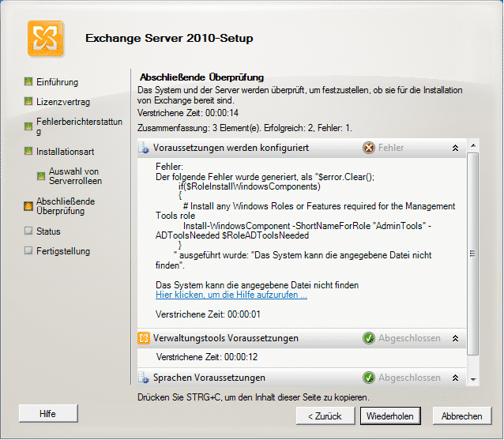504x440 pixels.
Task: Select Auswahl von Serverrollen step label
Action: [75, 176]
